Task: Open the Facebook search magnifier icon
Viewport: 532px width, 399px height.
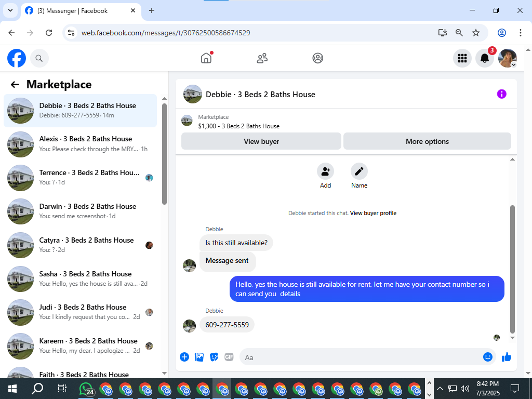Action: click(x=39, y=58)
